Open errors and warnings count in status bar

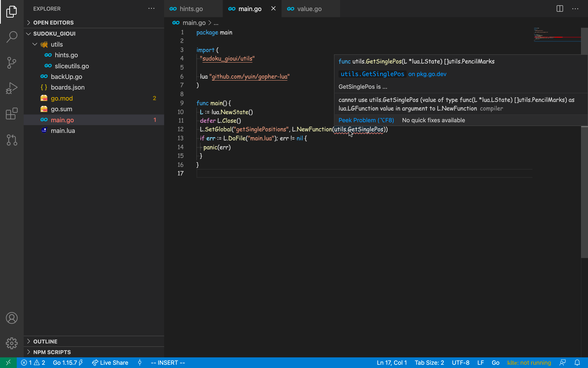point(33,363)
